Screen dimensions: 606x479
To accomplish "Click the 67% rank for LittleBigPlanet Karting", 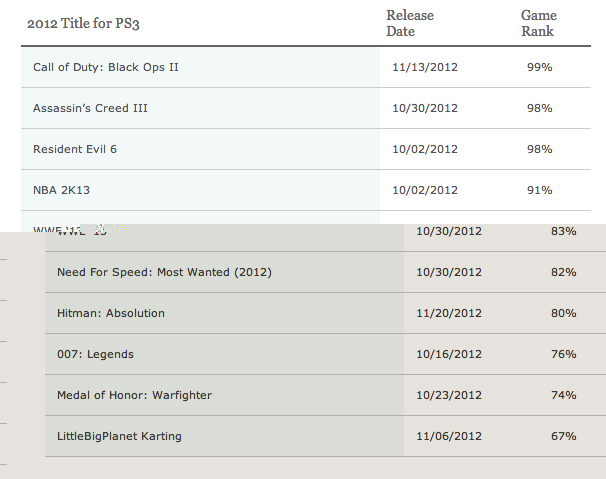I will pyautogui.click(x=564, y=436).
